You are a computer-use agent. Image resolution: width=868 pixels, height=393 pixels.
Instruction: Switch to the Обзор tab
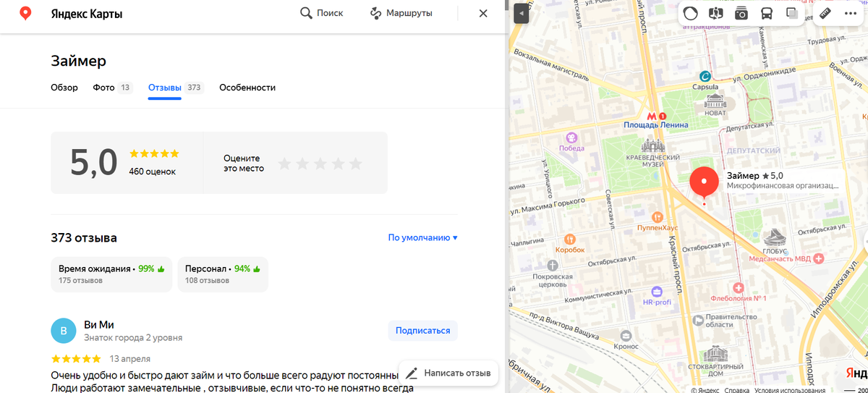64,88
